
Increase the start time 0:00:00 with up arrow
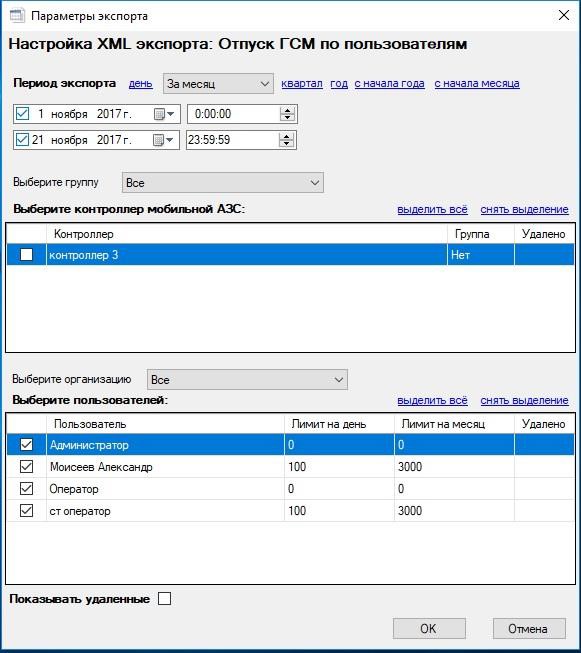(x=287, y=110)
